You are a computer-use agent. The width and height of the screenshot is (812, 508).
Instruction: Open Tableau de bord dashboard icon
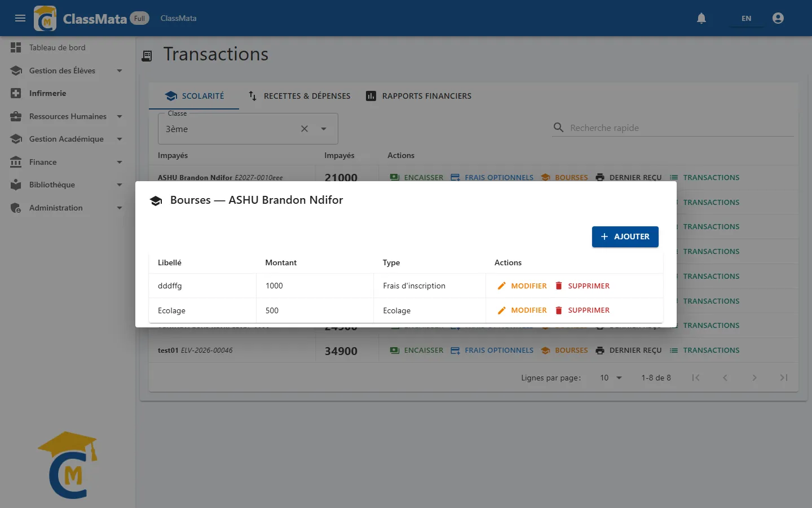pos(16,47)
